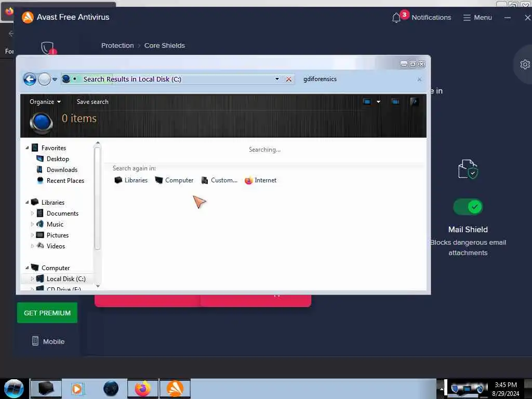Switch to Avast in the taskbar

(175, 389)
